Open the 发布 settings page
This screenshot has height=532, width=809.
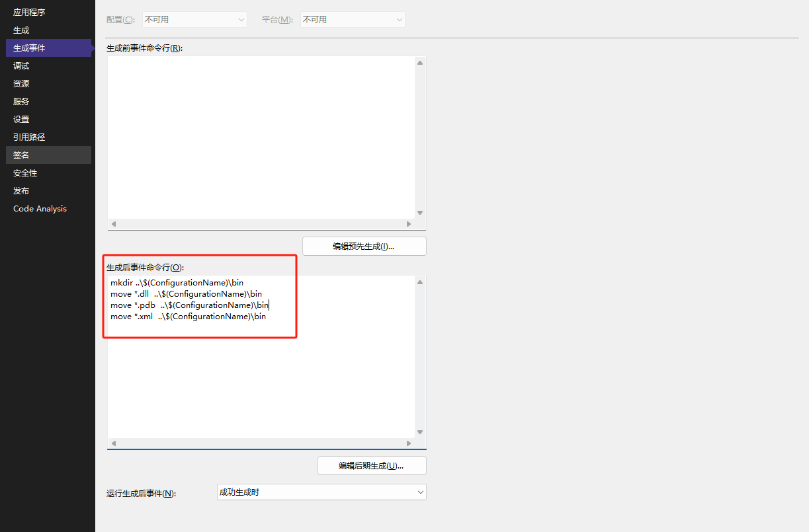click(x=21, y=190)
